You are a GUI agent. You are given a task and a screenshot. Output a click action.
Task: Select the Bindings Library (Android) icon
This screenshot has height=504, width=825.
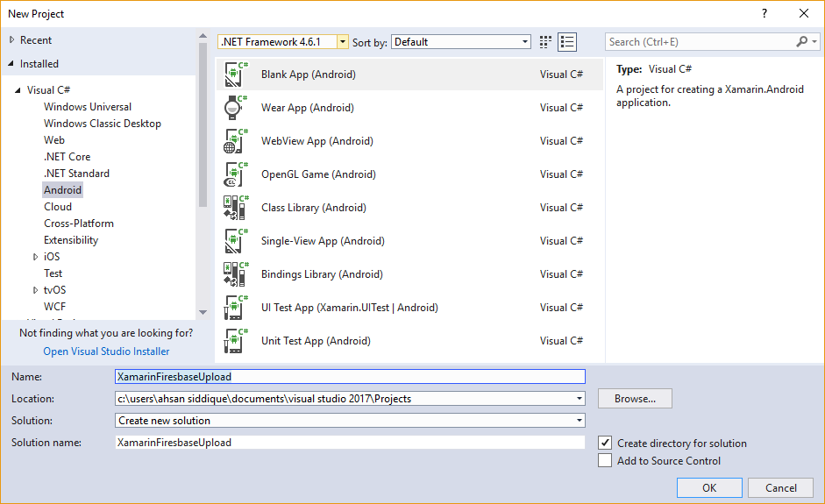coord(234,274)
